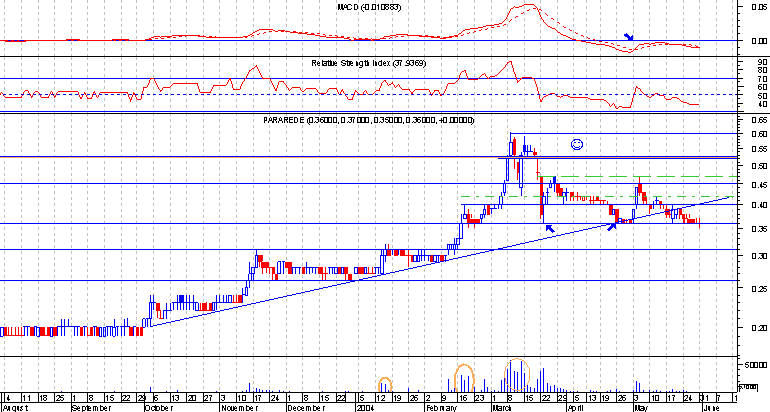Click the PARAREDE price chart title

point(369,120)
